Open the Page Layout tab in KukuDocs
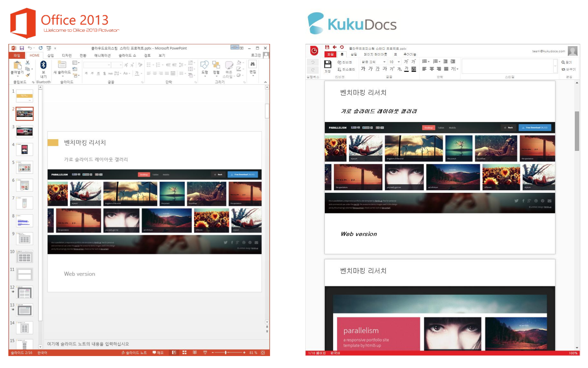This screenshot has width=588, height=368. [375, 54]
